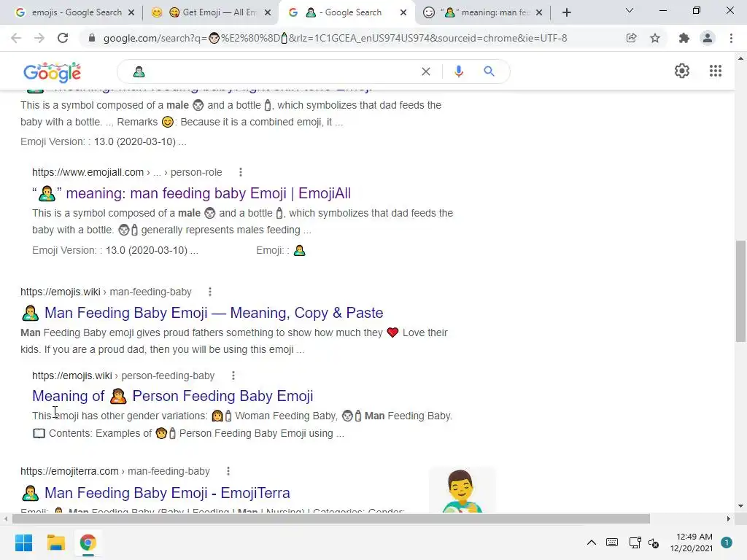This screenshot has height=560, width=747.
Task: View site information lock icon
Action: (x=92, y=38)
